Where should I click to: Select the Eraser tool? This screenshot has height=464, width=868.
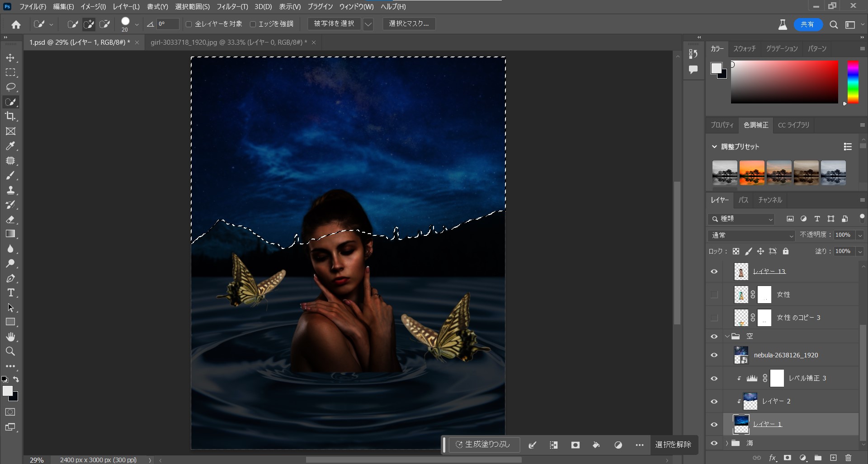click(10, 220)
